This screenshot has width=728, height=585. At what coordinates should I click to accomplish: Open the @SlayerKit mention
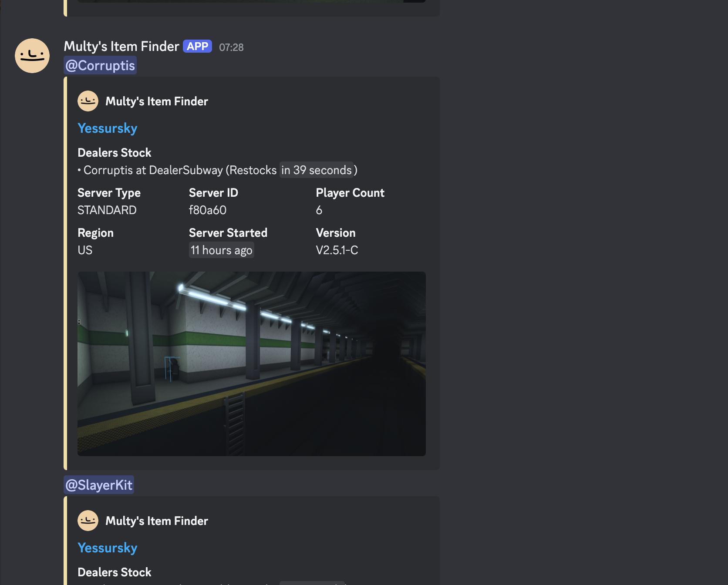99,485
